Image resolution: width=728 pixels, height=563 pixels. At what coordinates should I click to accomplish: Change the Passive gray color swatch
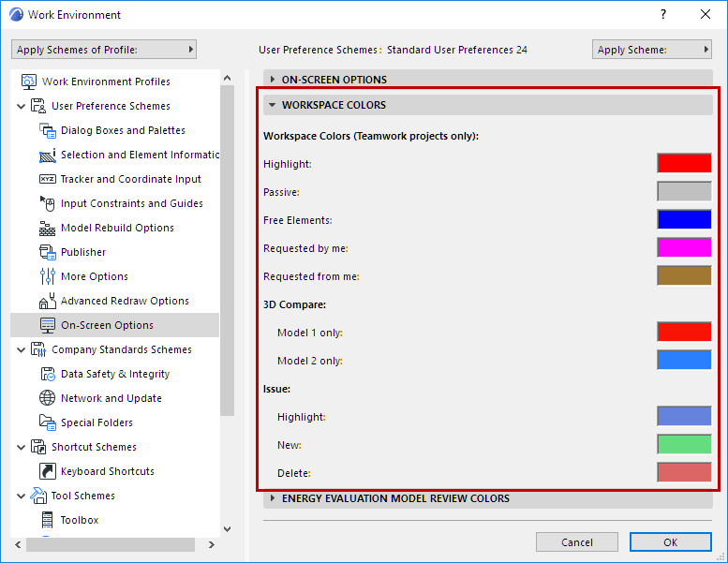(x=684, y=192)
